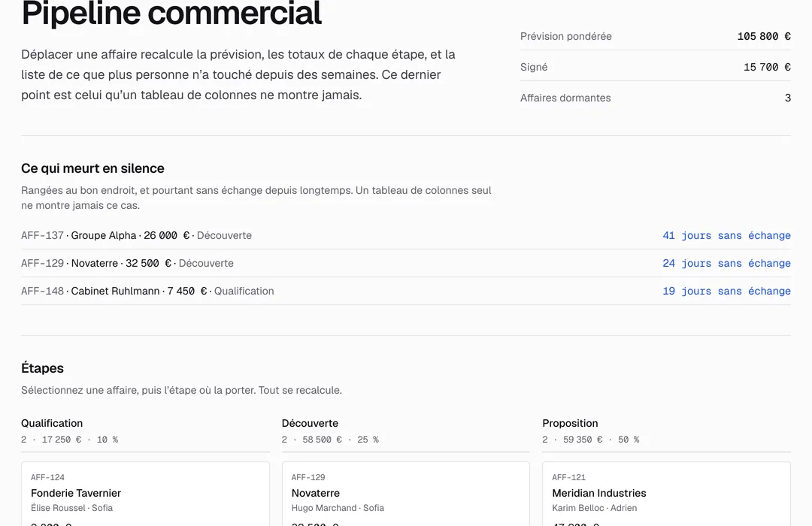Click Élise Roussel · Sofia on the card
This screenshot has height=526, width=812.
coord(71,508)
